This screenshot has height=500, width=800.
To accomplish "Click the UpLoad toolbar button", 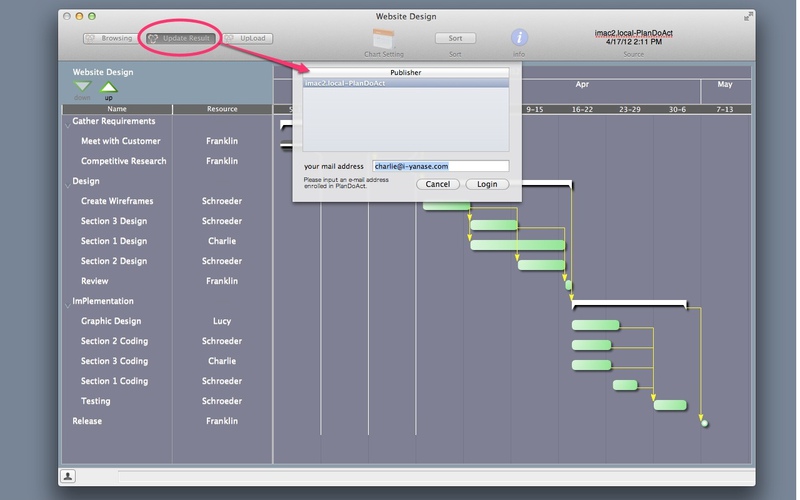I will (246, 38).
